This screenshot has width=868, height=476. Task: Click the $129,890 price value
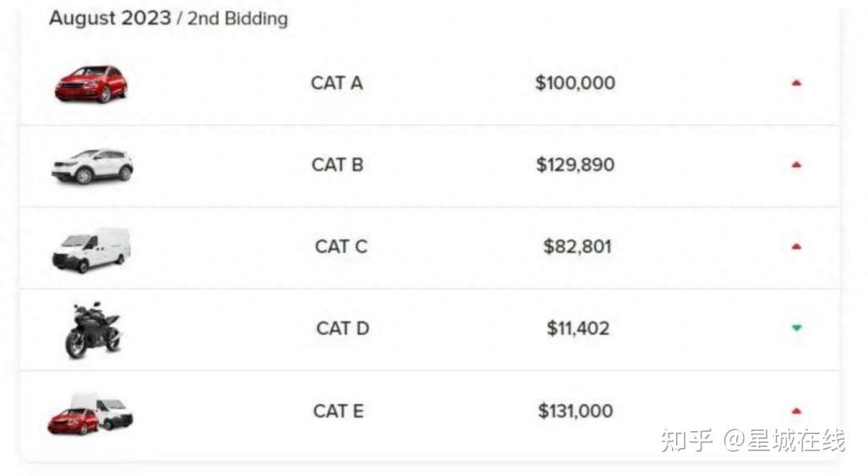point(575,165)
